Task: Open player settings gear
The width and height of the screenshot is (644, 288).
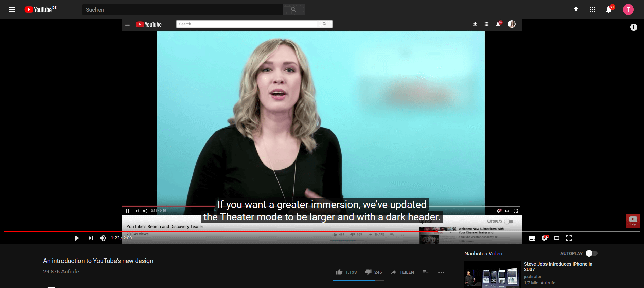Action: tap(545, 238)
